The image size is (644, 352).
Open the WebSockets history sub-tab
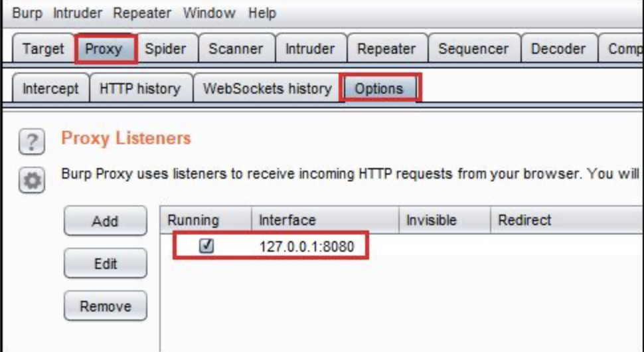(268, 88)
